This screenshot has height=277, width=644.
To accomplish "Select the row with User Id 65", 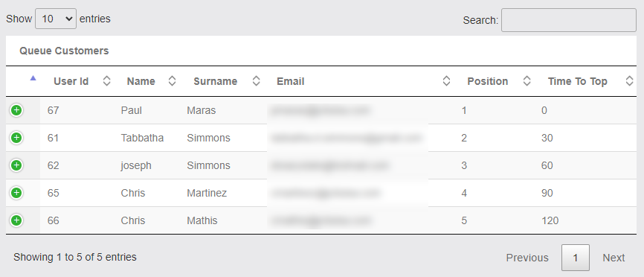I will pyautogui.click(x=321, y=193).
